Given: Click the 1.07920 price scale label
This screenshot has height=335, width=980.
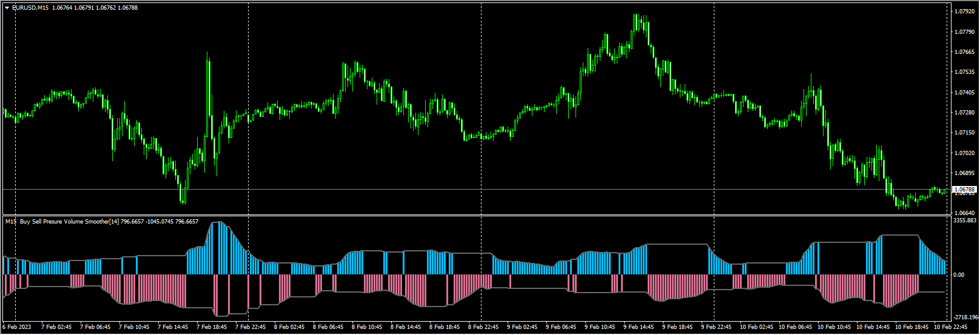Looking at the screenshot, I should [964, 12].
